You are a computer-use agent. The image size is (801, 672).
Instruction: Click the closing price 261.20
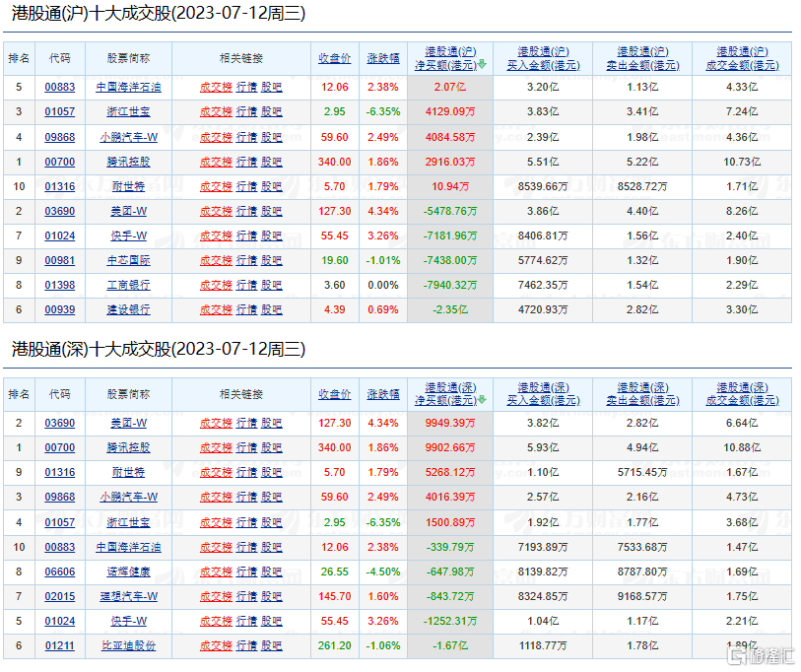(x=335, y=646)
